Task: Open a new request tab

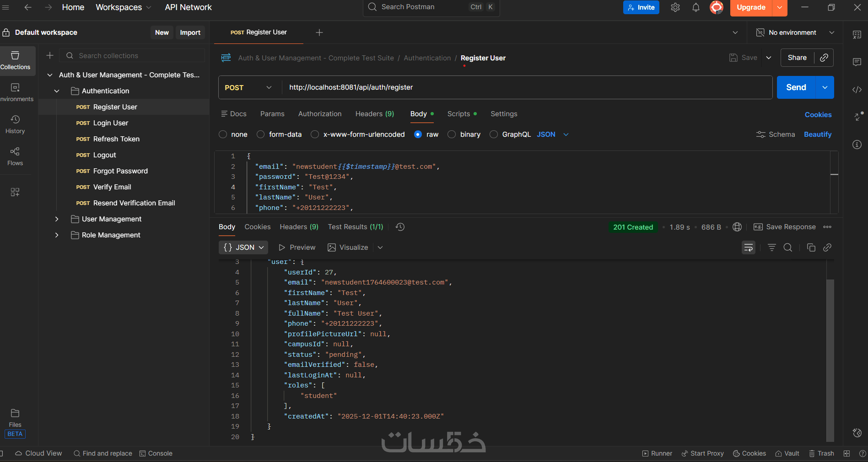Action: point(319,32)
